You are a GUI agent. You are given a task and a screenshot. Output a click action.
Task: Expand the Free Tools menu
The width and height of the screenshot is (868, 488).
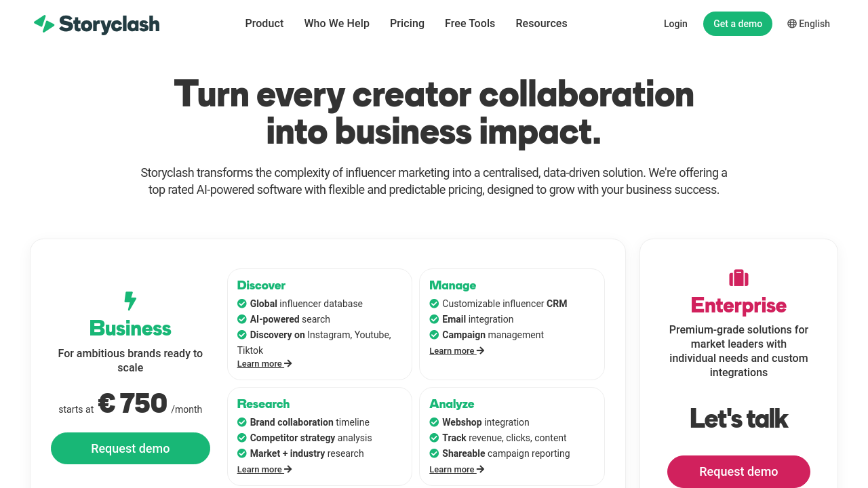coord(470,24)
